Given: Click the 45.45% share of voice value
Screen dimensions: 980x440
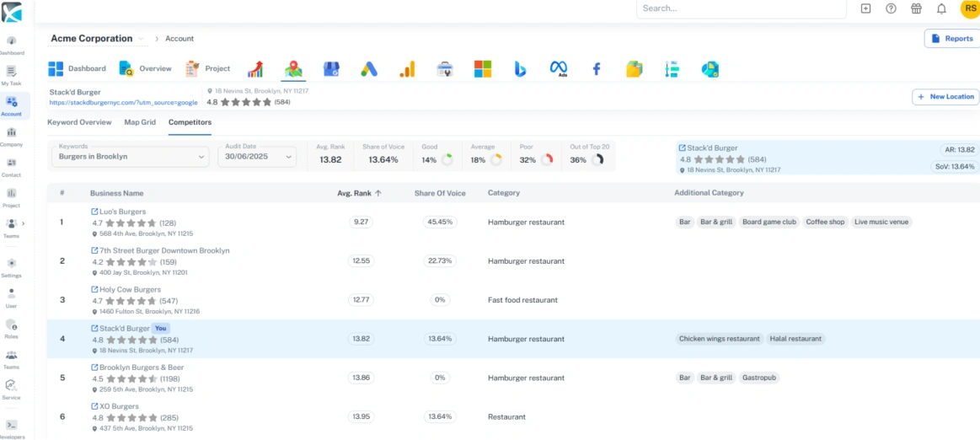Looking at the screenshot, I should 440,222.
